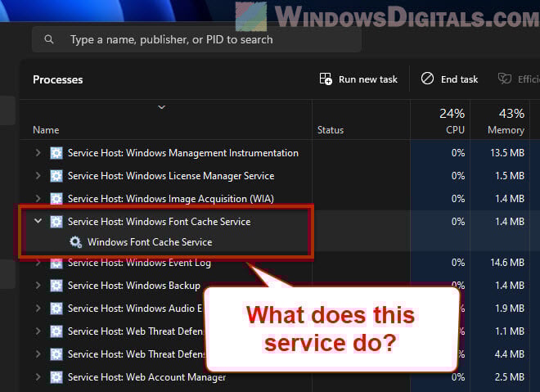The width and height of the screenshot is (540, 392).
Task: Click the 13.5 MB memory value
Action: (x=507, y=152)
